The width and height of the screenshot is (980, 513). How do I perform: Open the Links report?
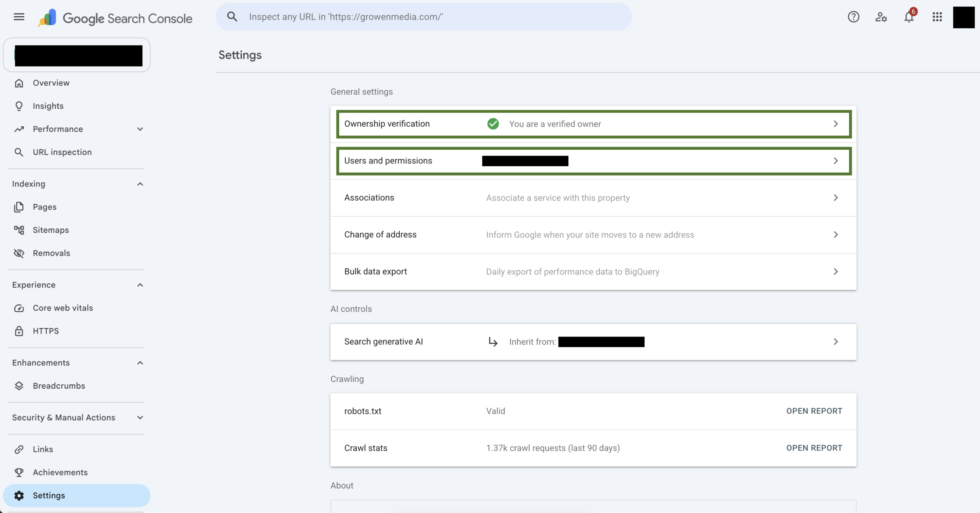(43, 449)
